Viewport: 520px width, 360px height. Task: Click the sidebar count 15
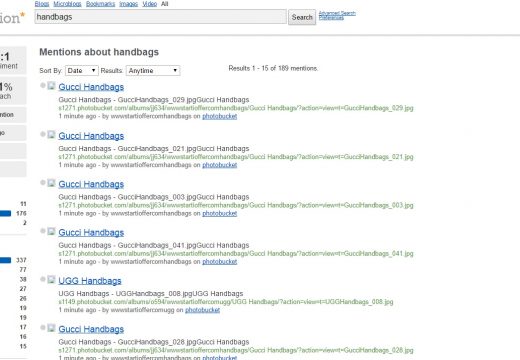(23, 346)
